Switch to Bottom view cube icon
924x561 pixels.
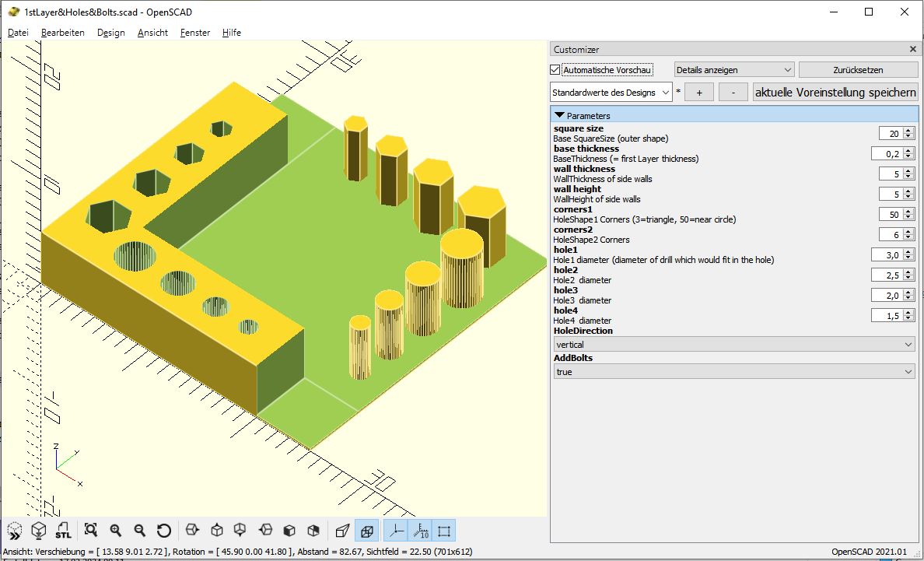point(240,531)
